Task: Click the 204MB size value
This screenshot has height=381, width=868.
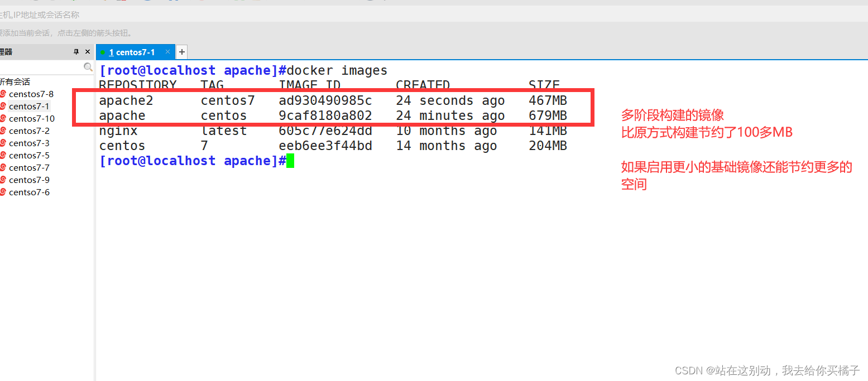Action: coord(548,146)
